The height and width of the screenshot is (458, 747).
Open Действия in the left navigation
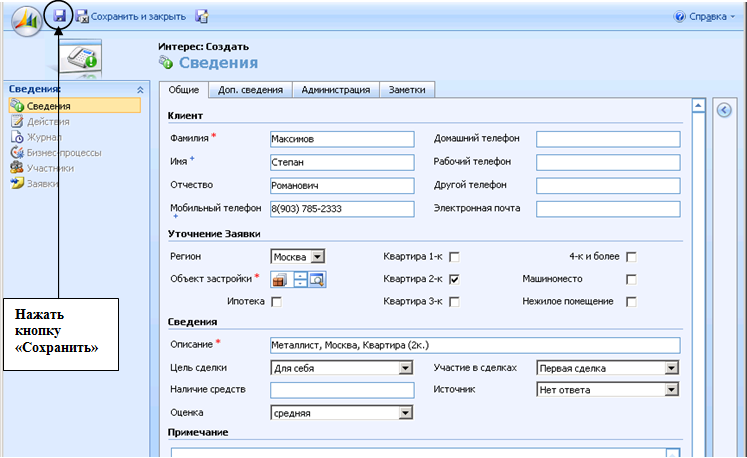click(x=48, y=122)
